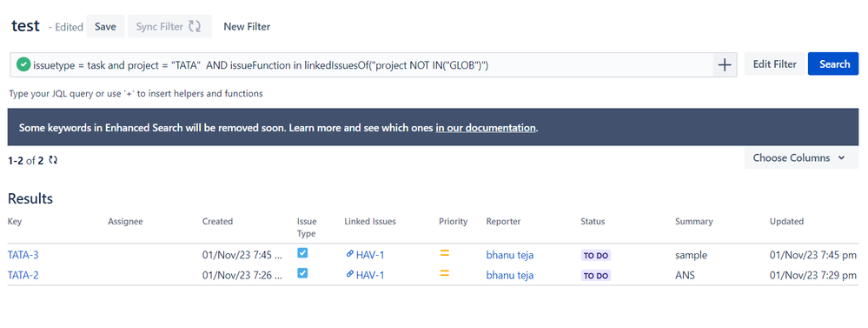Click link icon beside HAV-1 in TATA-2 row

[349, 274]
